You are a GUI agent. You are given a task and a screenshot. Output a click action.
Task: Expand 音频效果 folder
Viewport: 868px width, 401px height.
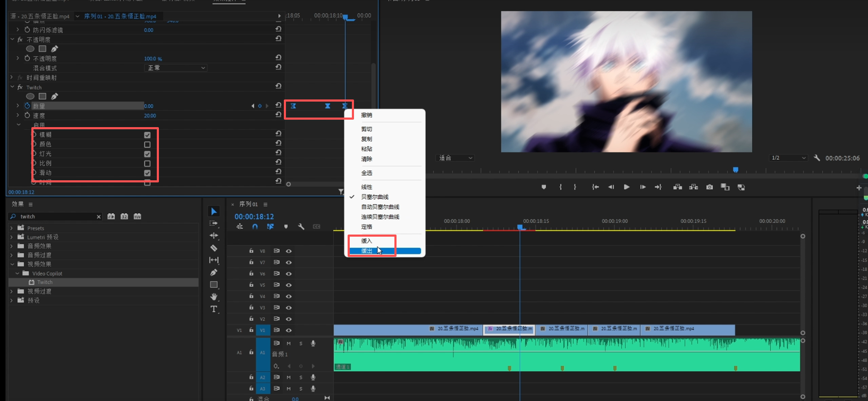12,246
